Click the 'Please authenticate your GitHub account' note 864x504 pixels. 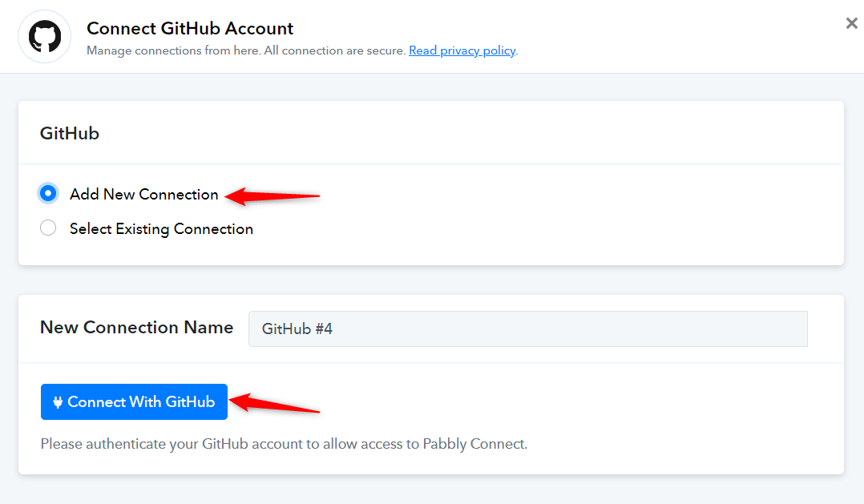[x=284, y=444]
